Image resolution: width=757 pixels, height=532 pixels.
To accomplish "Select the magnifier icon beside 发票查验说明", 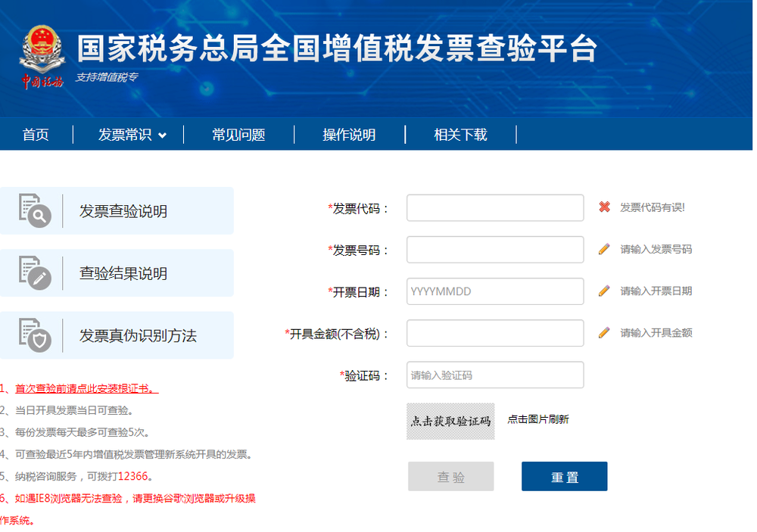I will click(36, 211).
